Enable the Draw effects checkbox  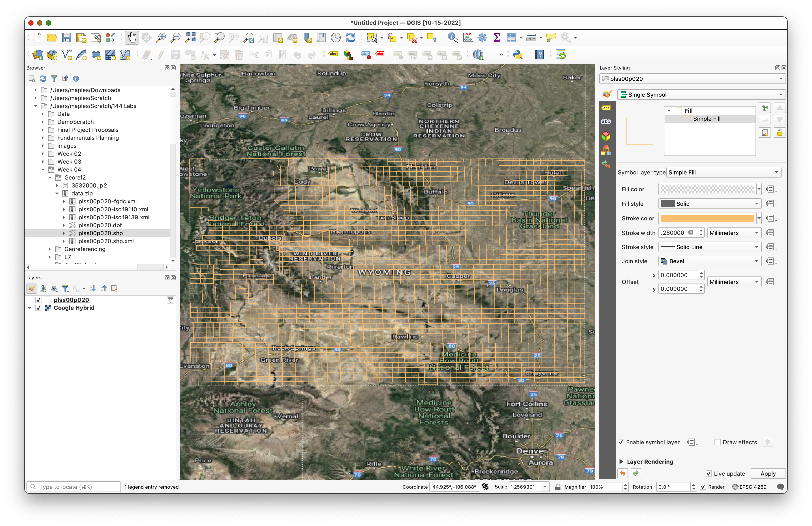point(718,442)
